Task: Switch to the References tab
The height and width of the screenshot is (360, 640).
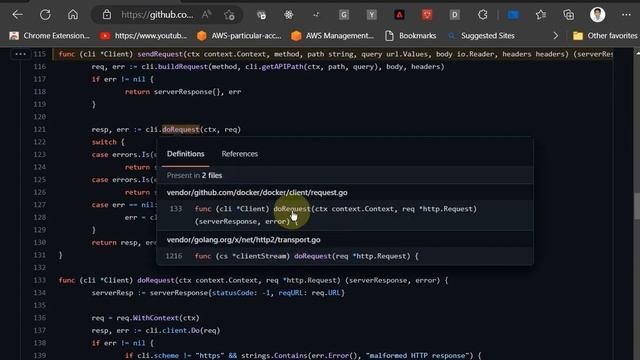Action: [x=240, y=154]
